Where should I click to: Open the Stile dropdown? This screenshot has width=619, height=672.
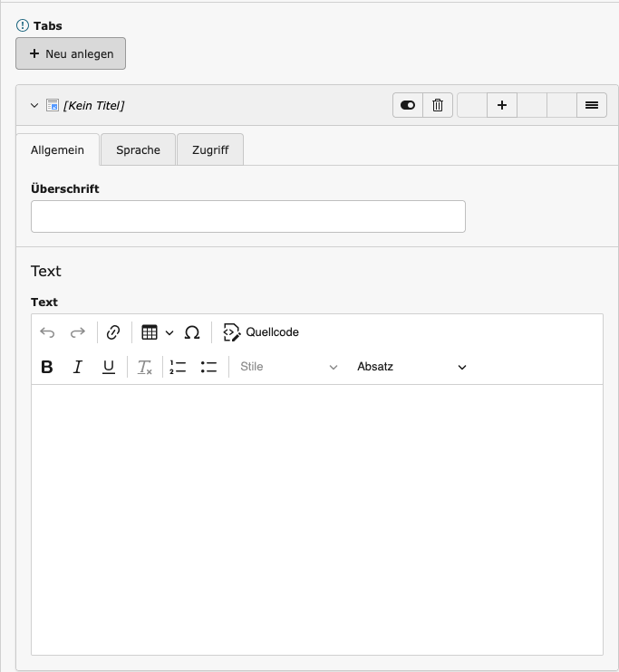[288, 367]
